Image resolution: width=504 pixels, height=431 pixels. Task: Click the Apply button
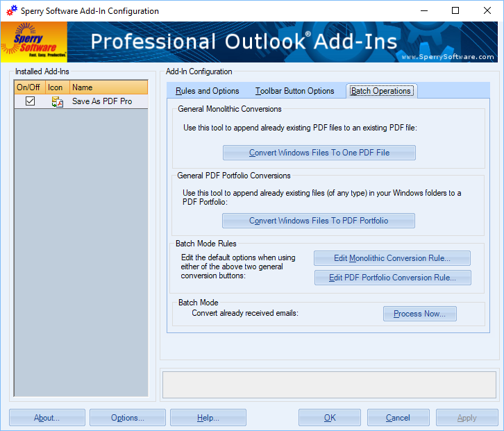click(x=467, y=418)
